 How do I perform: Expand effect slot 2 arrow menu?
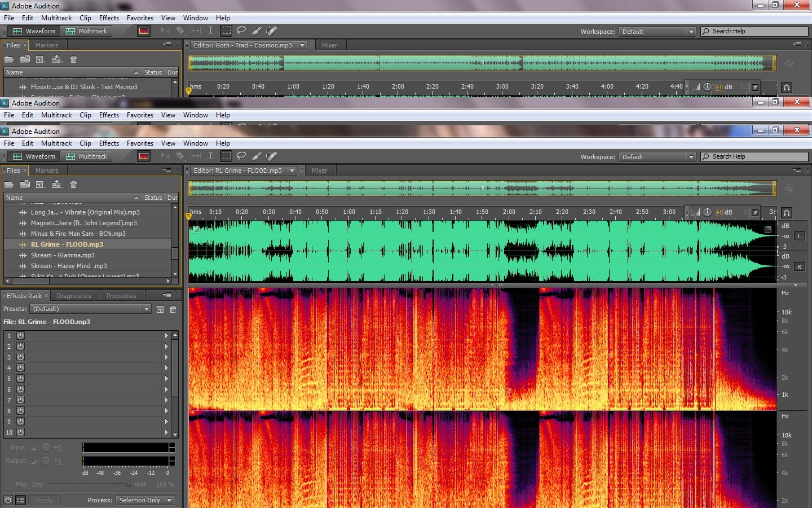coord(166,347)
